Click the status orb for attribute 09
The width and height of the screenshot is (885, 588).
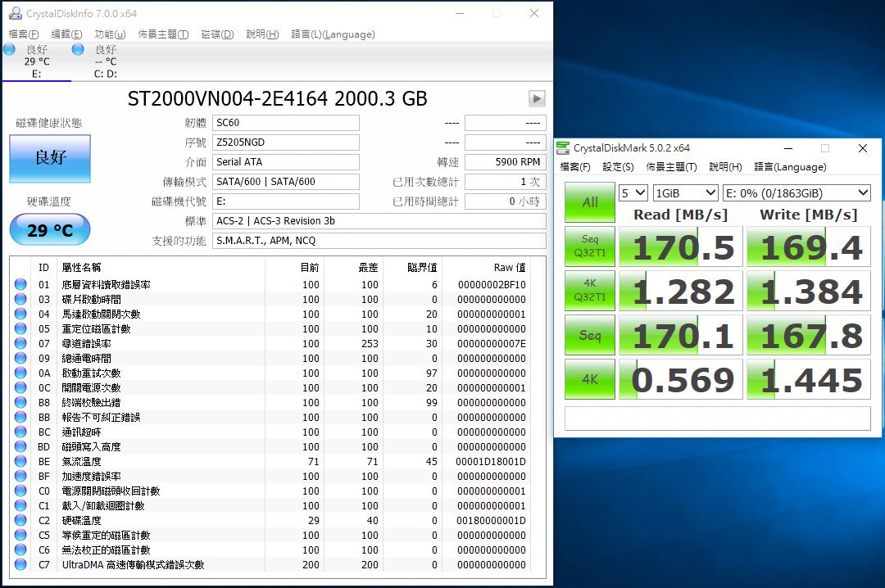20,358
